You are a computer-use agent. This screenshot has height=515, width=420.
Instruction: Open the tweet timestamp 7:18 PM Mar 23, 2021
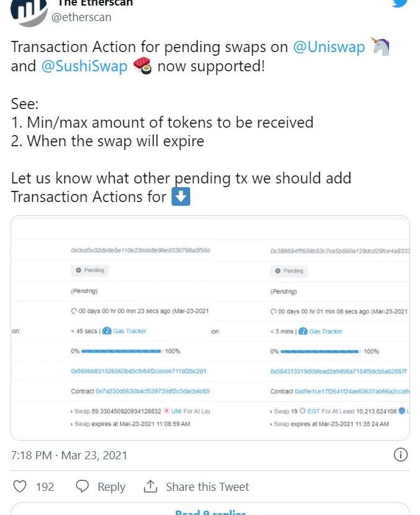pyautogui.click(x=69, y=455)
